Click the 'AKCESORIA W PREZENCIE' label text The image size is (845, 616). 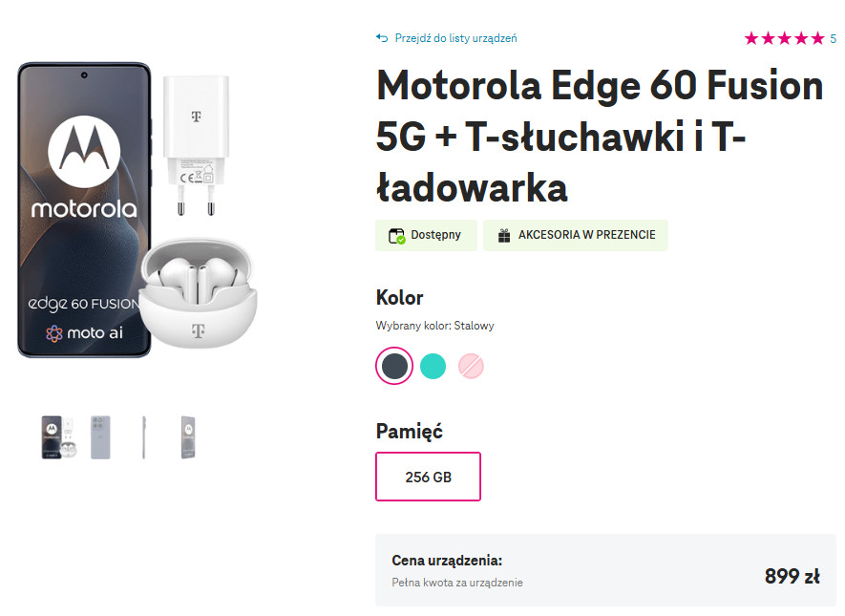point(586,235)
